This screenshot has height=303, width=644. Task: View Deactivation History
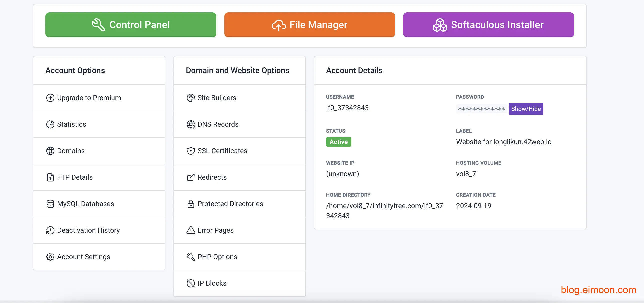(x=88, y=230)
